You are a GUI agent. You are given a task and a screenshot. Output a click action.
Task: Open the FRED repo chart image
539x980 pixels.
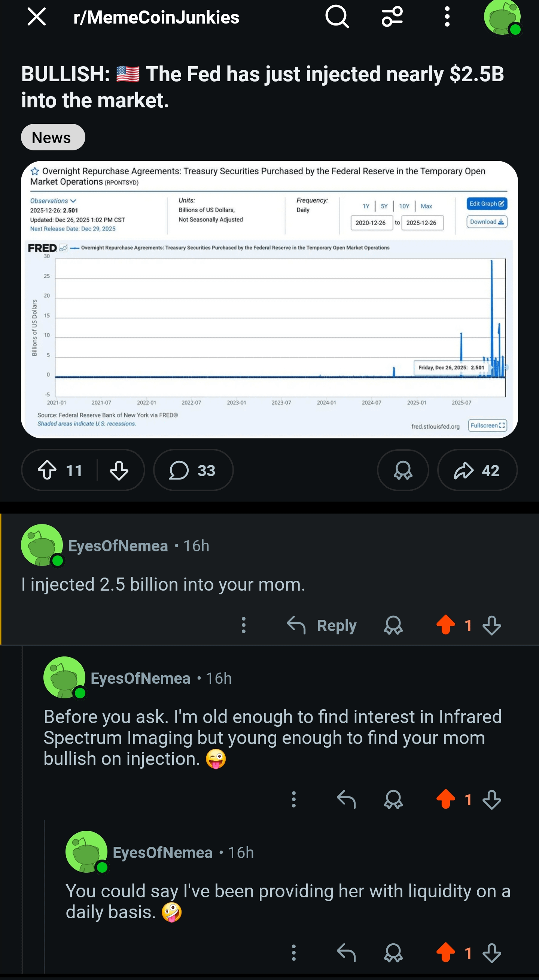[269, 299]
